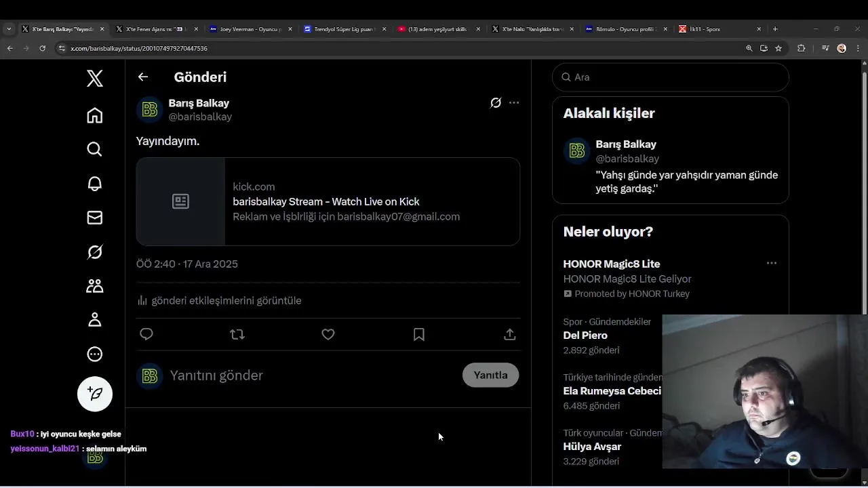Reply to post speech bubble icon
This screenshot has height=488, width=868.
[146, 334]
